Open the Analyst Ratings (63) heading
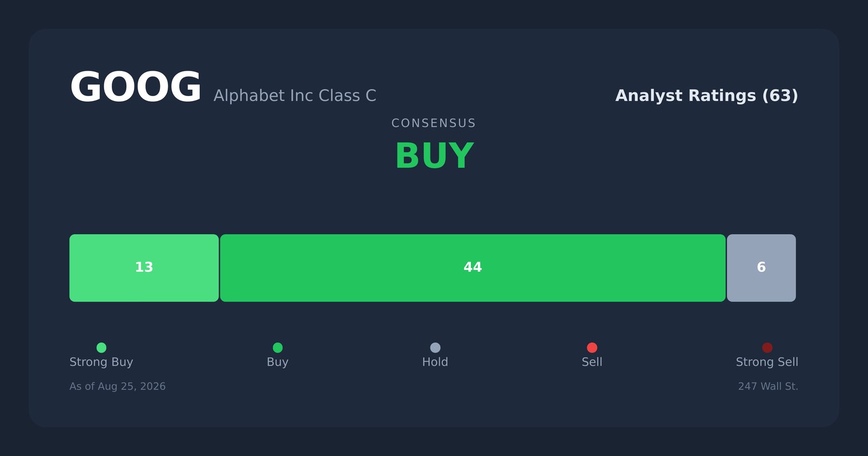The width and height of the screenshot is (868, 456). point(706,96)
